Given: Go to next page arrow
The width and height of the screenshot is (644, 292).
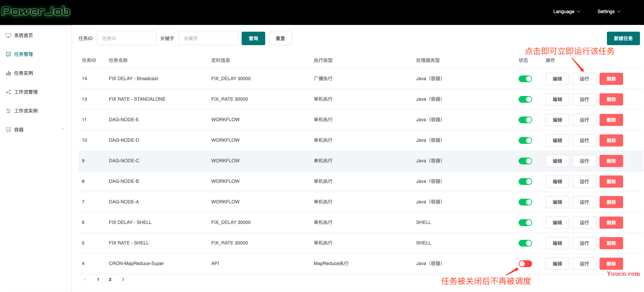Looking at the screenshot, I should click(123, 279).
